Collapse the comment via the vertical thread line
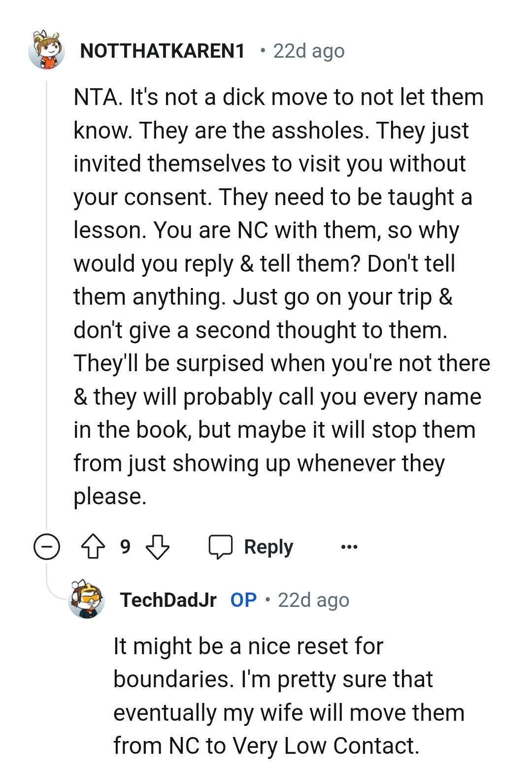The width and height of the screenshot is (532, 774). 46,296
